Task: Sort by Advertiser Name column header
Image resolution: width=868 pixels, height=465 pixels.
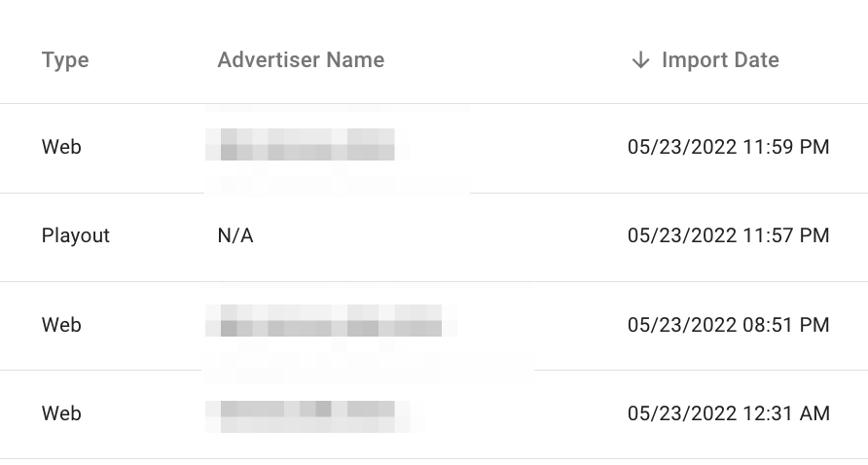Action: click(301, 60)
